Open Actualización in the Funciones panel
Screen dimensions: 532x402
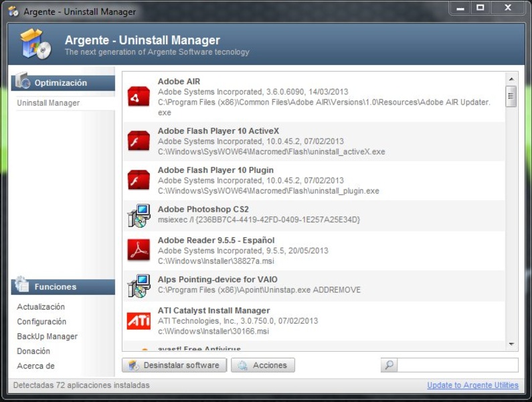pos(41,307)
